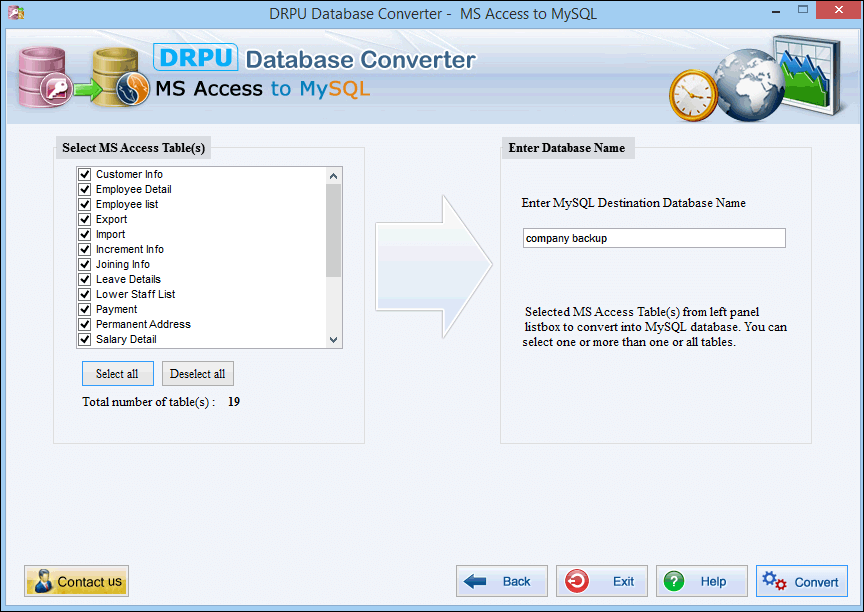Uncheck the Salary Detail checkbox

pos(84,339)
